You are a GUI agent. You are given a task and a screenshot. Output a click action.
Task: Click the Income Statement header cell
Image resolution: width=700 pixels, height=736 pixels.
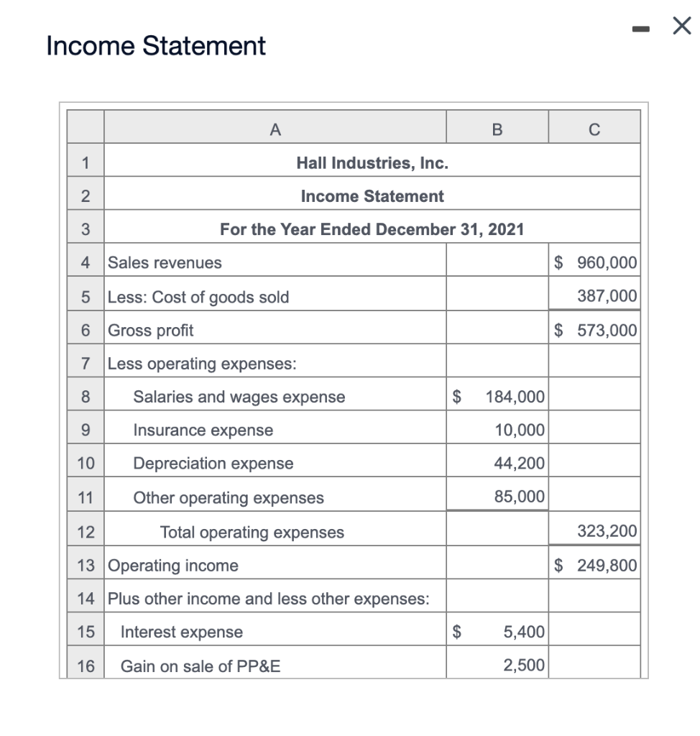pyautogui.click(x=372, y=195)
